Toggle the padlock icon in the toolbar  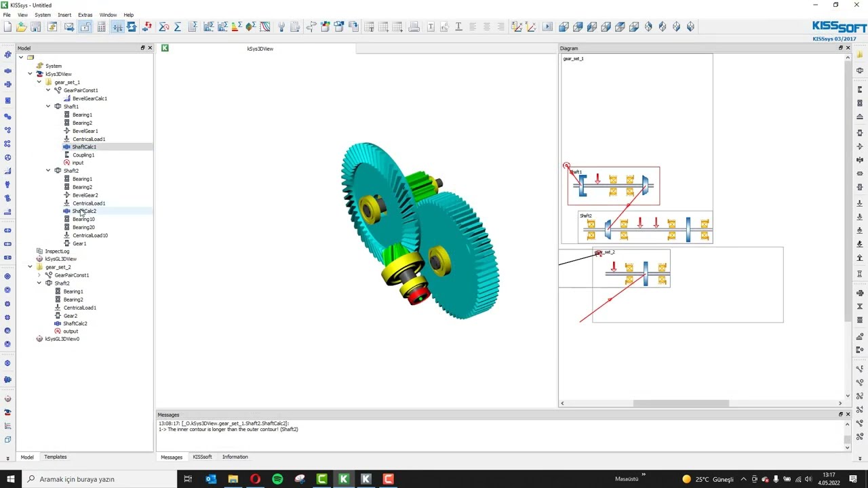(x=85, y=27)
